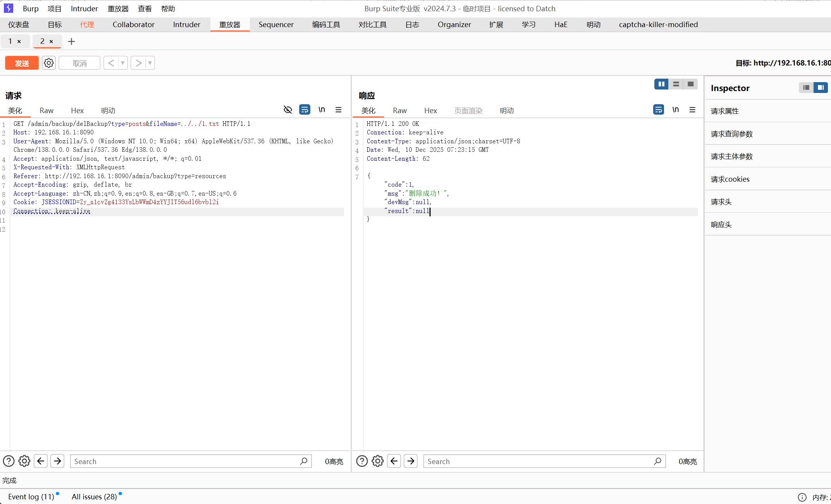Click the 发送 send button
Screen dimensions: 831x504
click(x=22, y=63)
